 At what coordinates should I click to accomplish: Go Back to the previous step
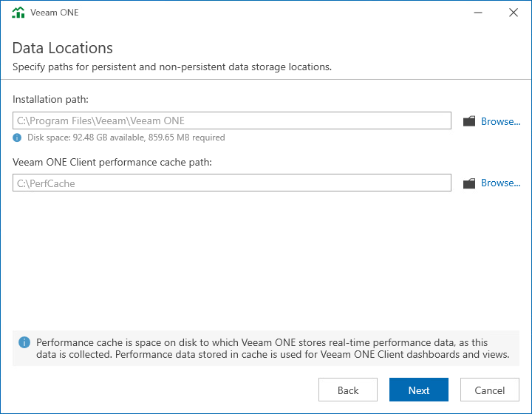pos(348,390)
